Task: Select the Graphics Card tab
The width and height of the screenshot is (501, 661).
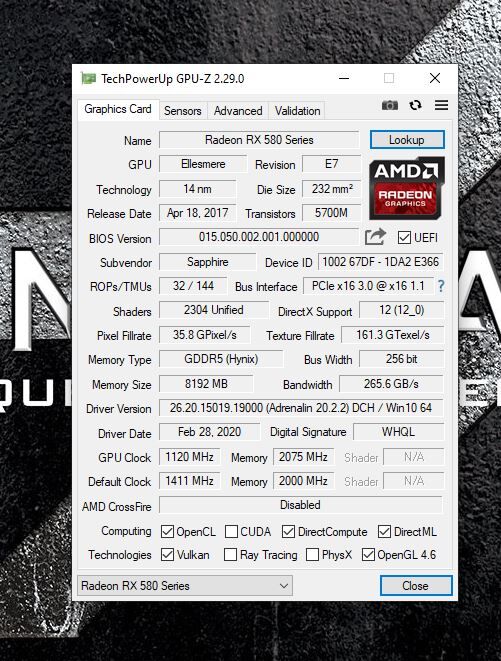Action: point(118,109)
